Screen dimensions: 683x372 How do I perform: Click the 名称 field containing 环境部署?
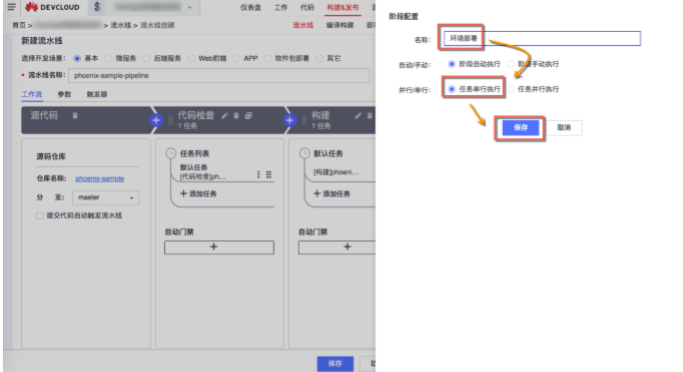click(542, 38)
